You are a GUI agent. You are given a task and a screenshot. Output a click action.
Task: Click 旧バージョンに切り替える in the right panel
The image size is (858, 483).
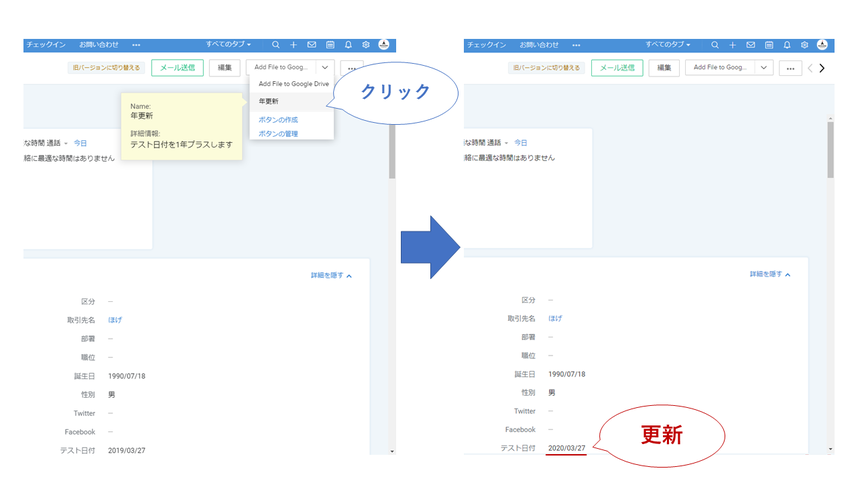tap(546, 68)
